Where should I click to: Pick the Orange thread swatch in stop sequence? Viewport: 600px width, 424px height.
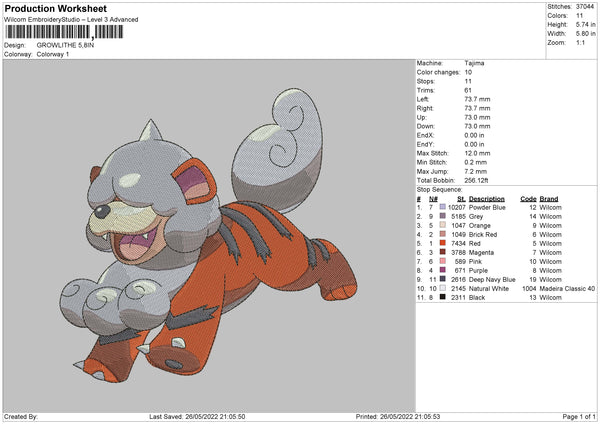pyautogui.click(x=443, y=225)
